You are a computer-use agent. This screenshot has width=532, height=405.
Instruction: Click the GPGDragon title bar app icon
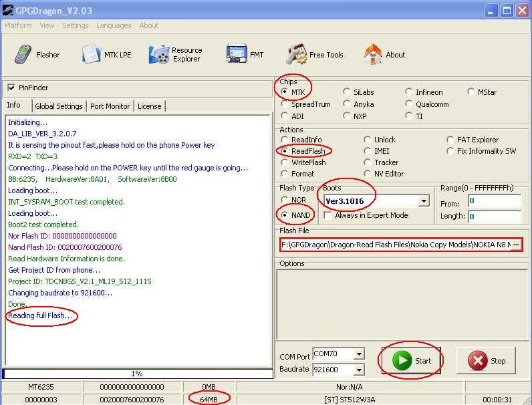[7, 11]
